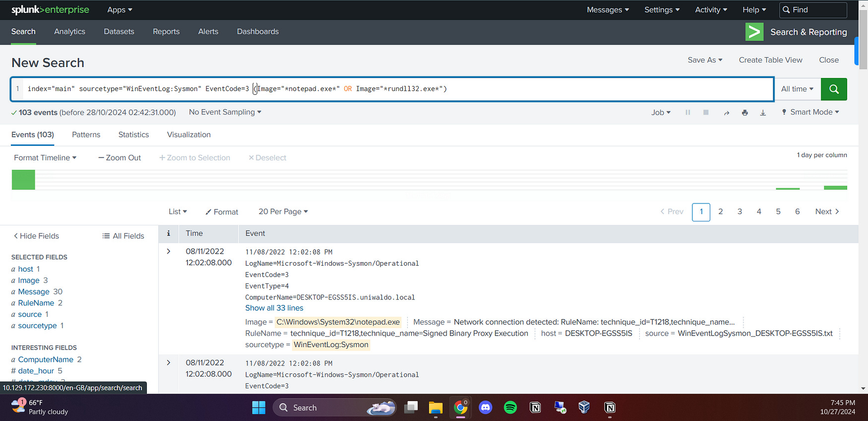Screen dimensions: 868x421
Task: Open List view dropdown
Action: point(178,211)
